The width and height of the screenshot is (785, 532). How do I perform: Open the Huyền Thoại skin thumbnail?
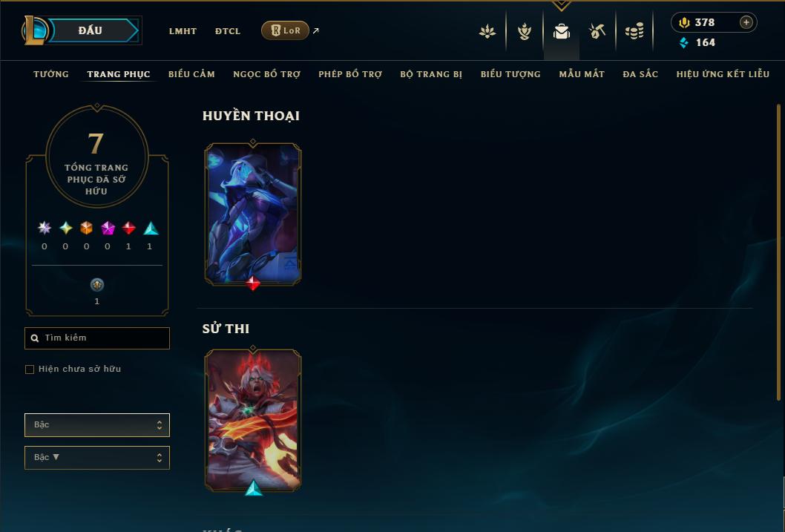(253, 214)
